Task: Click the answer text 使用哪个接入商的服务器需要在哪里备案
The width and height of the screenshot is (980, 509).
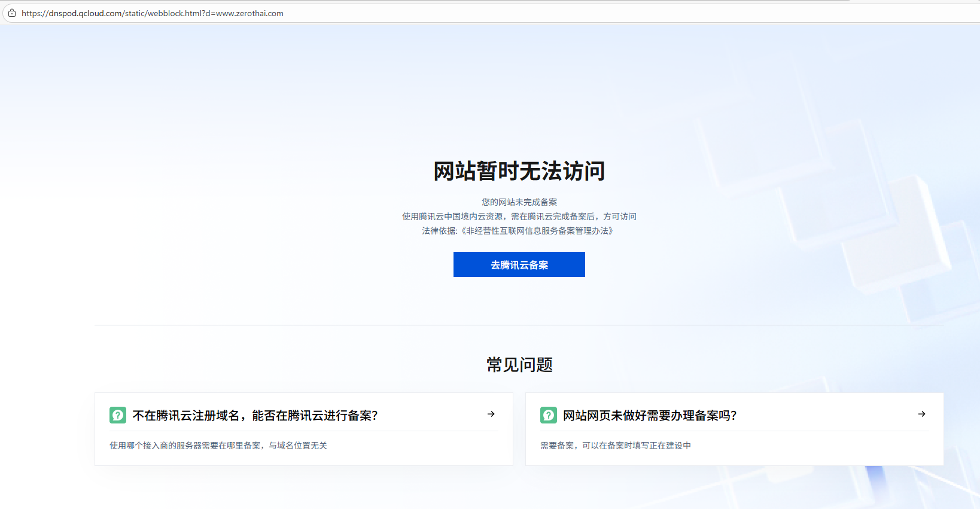Action: (218, 446)
